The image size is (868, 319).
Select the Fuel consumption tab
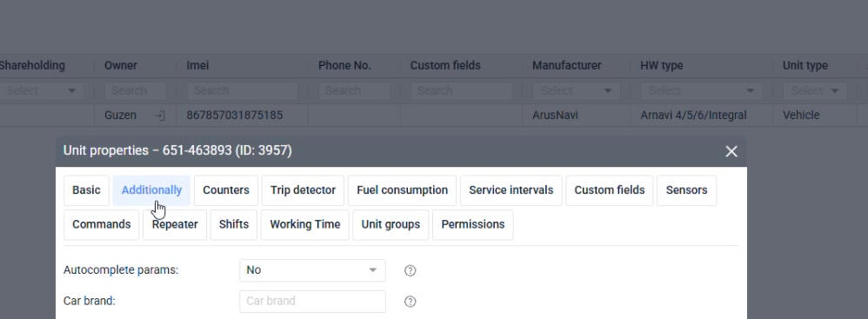point(402,190)
